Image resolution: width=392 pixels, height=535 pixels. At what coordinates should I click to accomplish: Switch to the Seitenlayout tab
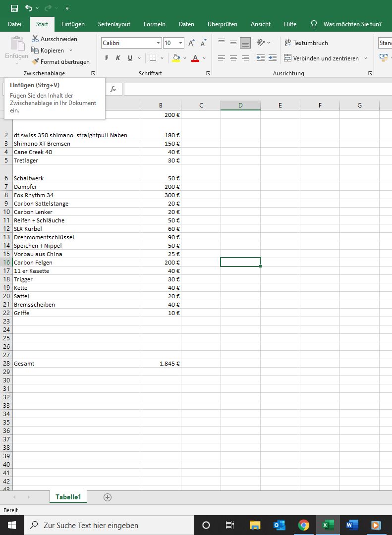pyautogui.click(x=114, y=24)
